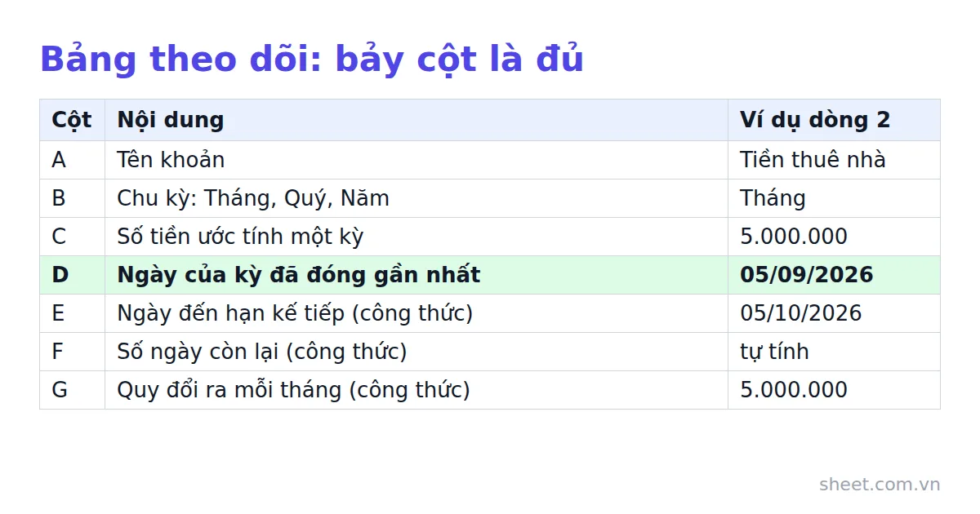Click highlighted cell with letter D
Viewport: 980px width, 514px height.
[x=72, y=275]
